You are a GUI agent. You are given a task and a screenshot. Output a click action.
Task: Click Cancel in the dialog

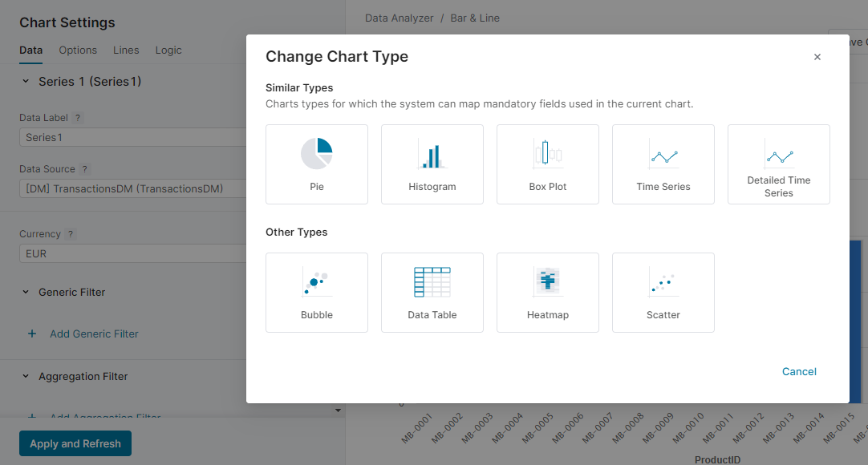pyautogui.click(x=799, y=371)
